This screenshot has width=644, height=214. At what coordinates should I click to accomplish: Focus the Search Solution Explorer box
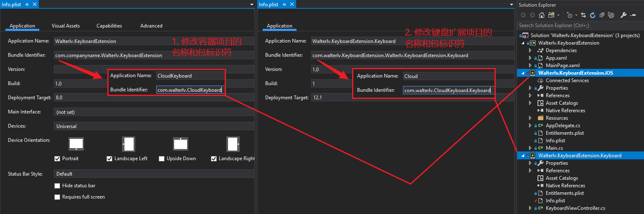pos(580,25)
